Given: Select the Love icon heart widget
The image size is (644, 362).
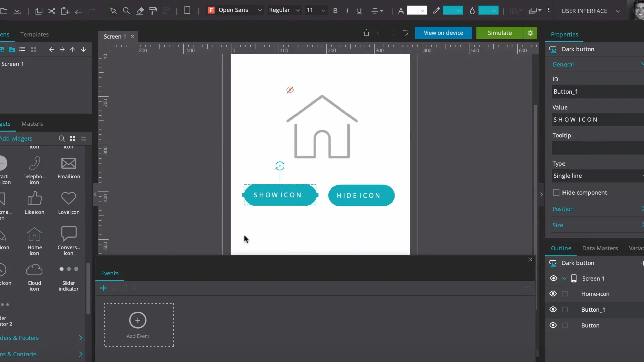Looking at the screenshot, I should [69, 203].
